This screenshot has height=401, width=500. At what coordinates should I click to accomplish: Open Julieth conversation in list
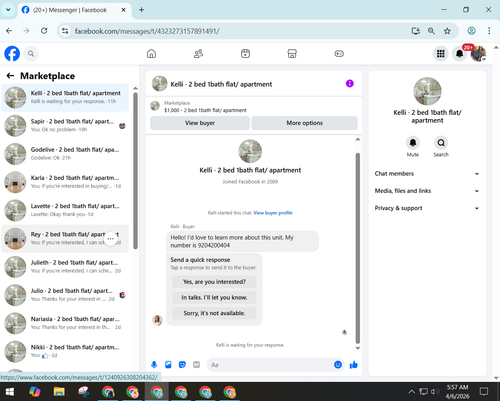65,267
